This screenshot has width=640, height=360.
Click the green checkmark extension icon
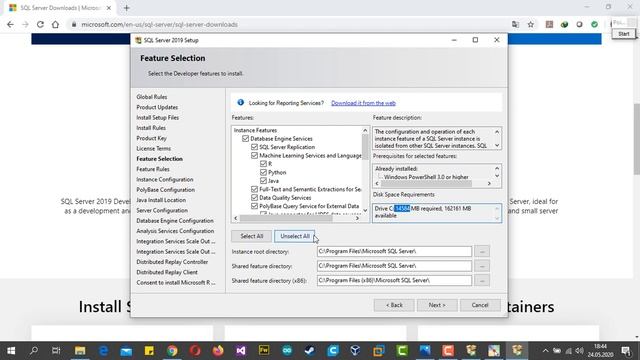[x=594, y=24]
